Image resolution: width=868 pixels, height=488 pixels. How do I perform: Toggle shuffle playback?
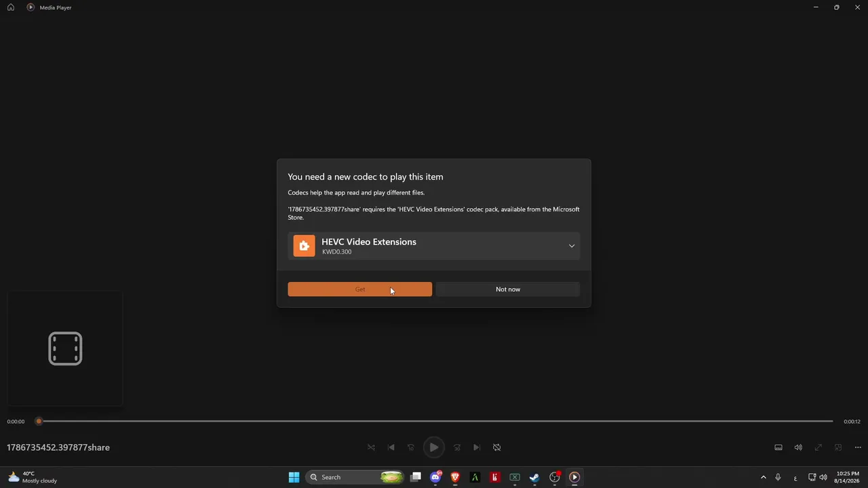pos(371,447)
